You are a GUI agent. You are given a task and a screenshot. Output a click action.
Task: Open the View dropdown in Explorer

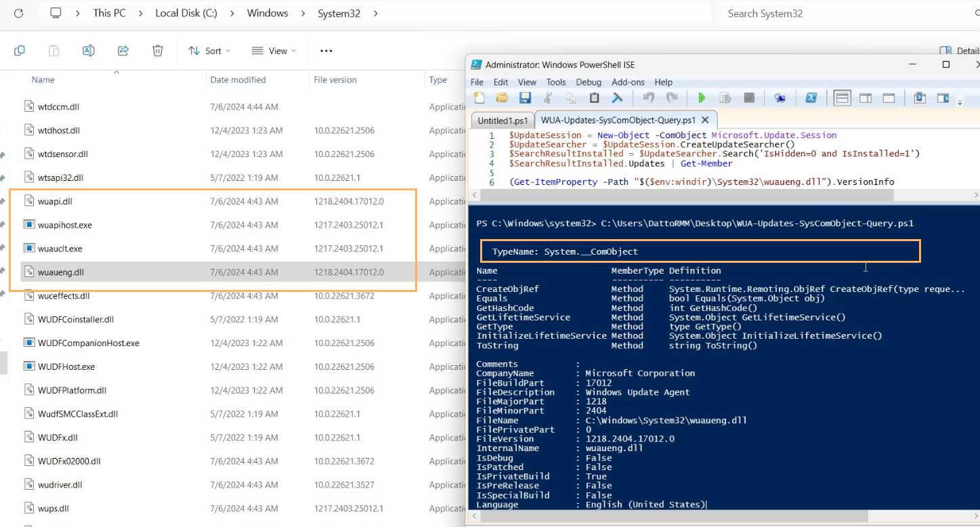274,51
